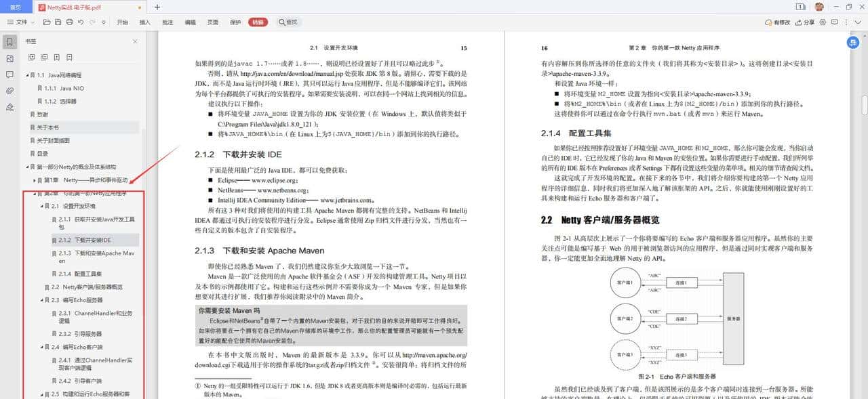Open the attachments paperclip panel

(x=9, y=90)
